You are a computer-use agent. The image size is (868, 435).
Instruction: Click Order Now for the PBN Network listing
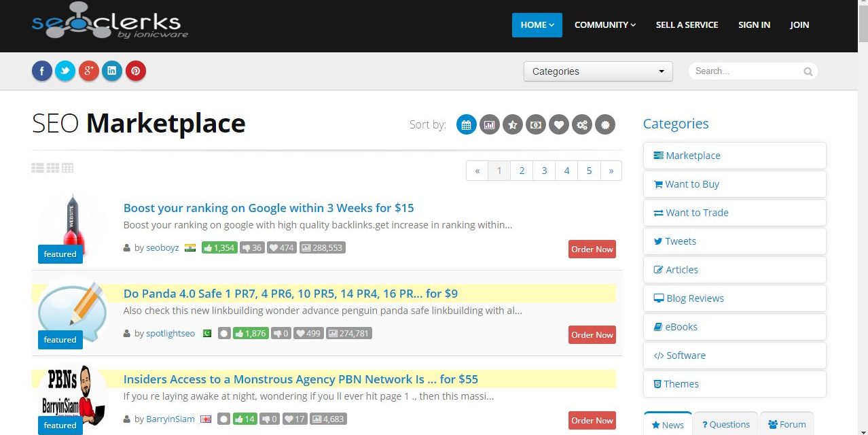point(592,421)
